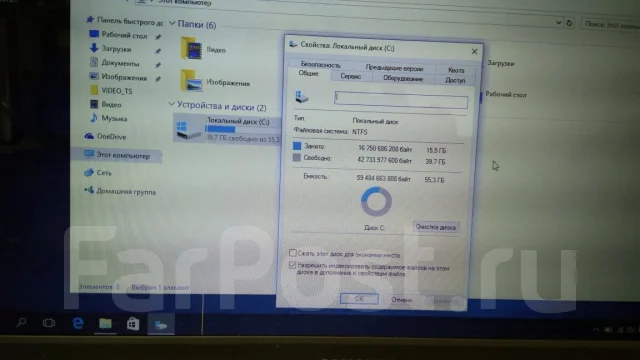
Task: Click the blue Занято color square
Action: click(297, 146)
